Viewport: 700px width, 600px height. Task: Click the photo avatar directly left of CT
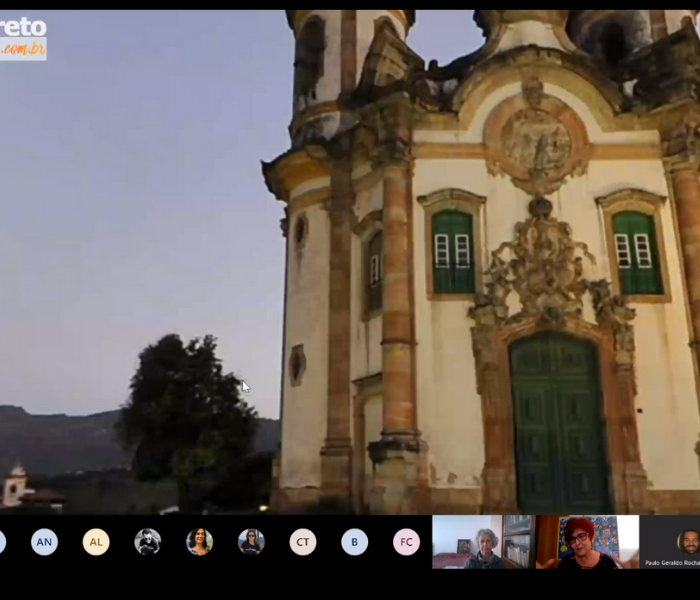coord(251,542)
